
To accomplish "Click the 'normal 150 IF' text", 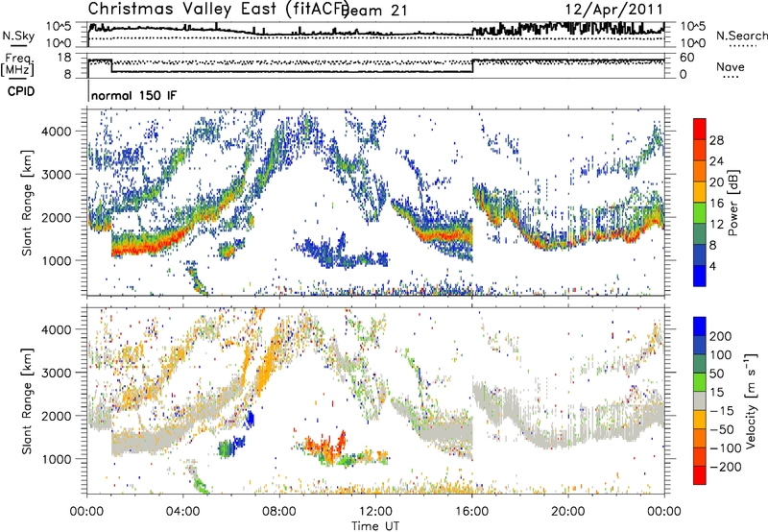I will point(133,95).
